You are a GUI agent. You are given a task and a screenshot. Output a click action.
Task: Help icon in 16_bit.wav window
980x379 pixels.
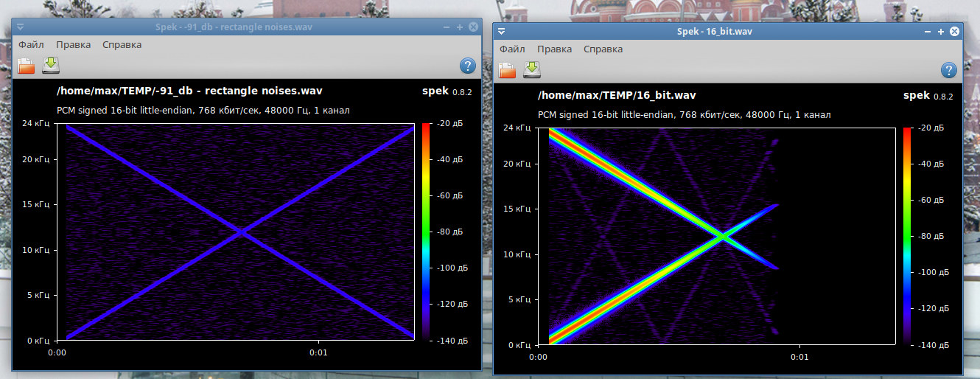(x=949, y=70)
